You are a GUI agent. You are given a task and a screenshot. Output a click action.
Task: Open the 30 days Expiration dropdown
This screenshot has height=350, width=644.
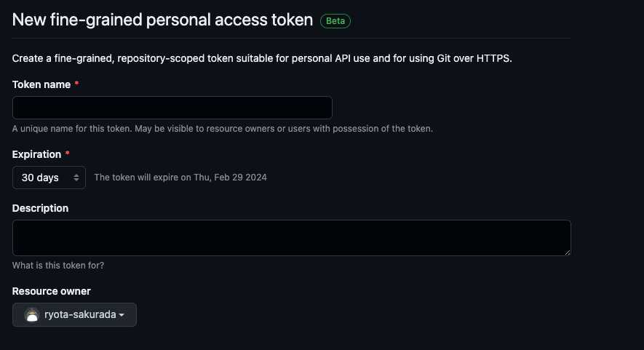pos(49,178)
